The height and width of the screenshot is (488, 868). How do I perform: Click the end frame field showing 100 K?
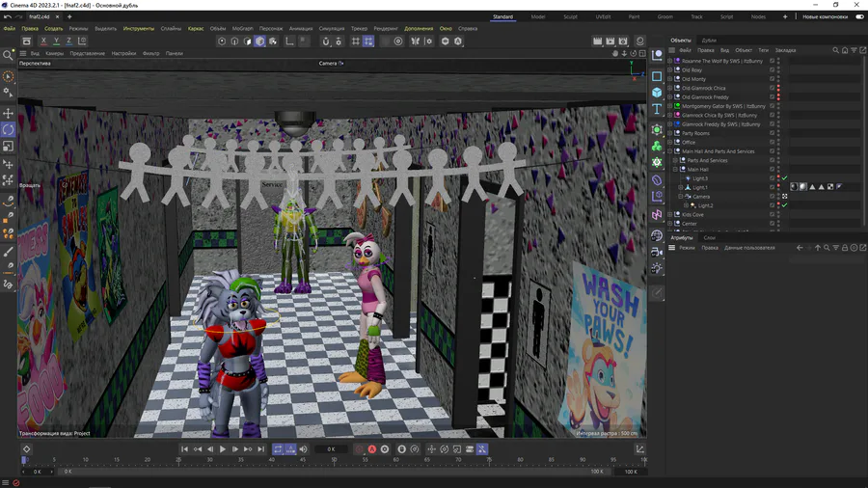(631, 472)
